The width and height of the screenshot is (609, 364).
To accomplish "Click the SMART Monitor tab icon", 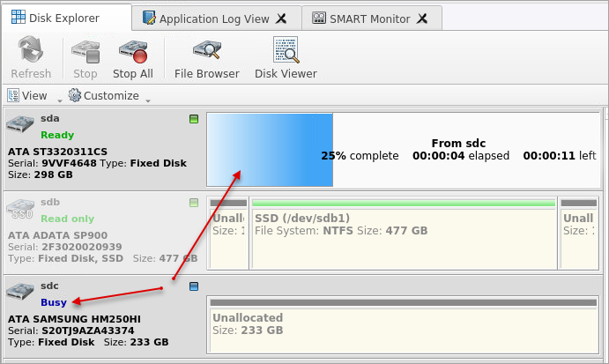I will tap(319, 18).
